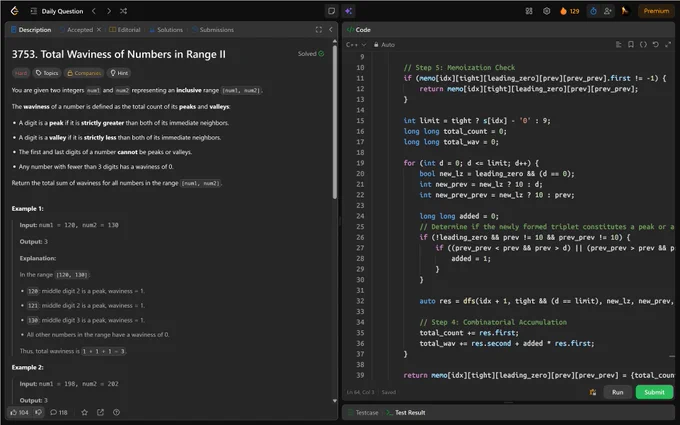The height and width of the screenshot is (425, 680).
Task: Open the Daily Question problem list
Action: point(57,11)
